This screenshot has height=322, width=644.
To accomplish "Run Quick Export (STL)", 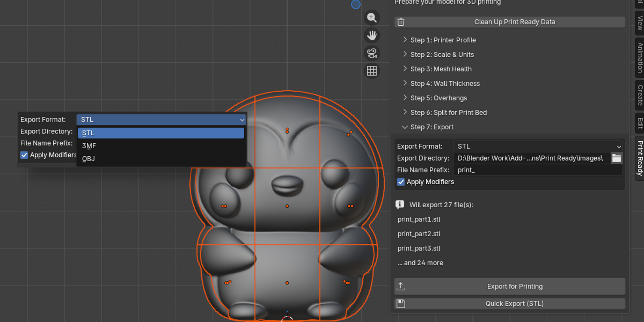I will click(x=510, y=304).
